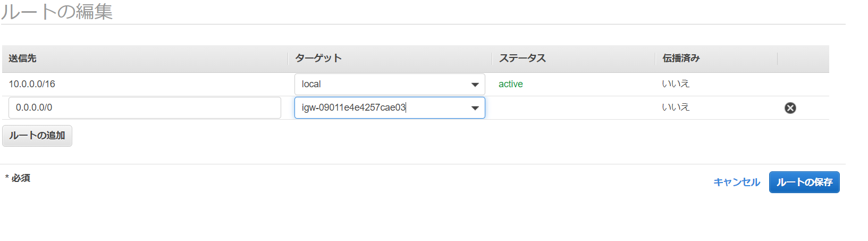
Task: Save routes with ルートの保存 button
Action: (804, 182)
